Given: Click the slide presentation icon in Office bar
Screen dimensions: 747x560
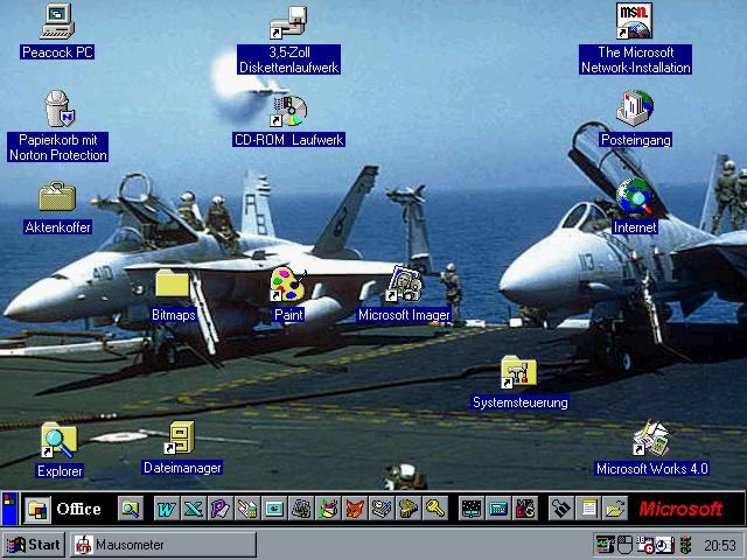Looking at the screenshot, I should (274, 509).
